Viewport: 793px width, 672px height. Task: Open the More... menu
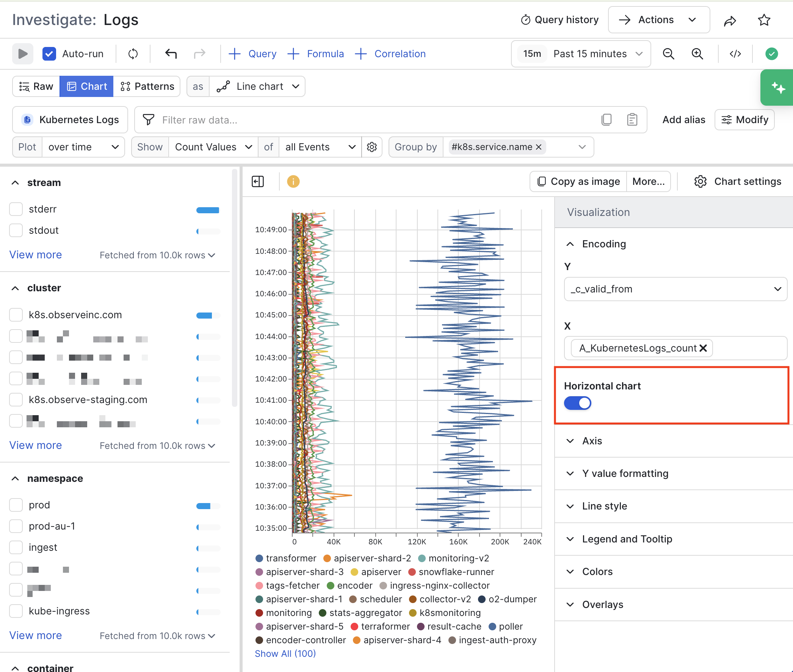click(x=648, y=181)
